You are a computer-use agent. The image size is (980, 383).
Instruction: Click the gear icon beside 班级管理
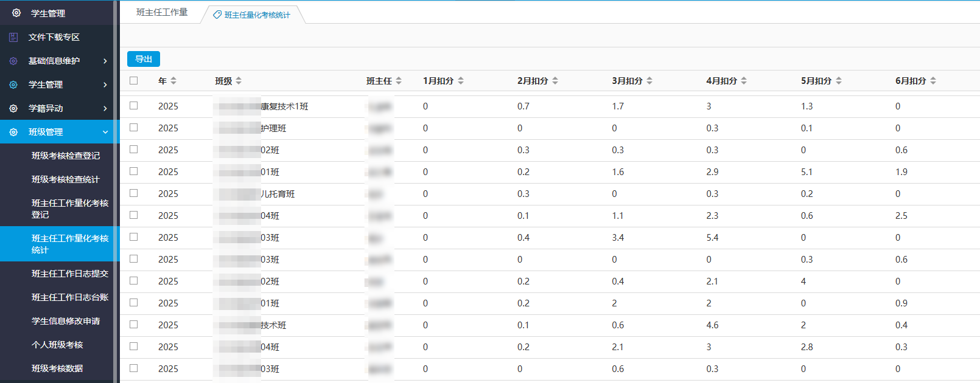(x=13, y=132)
